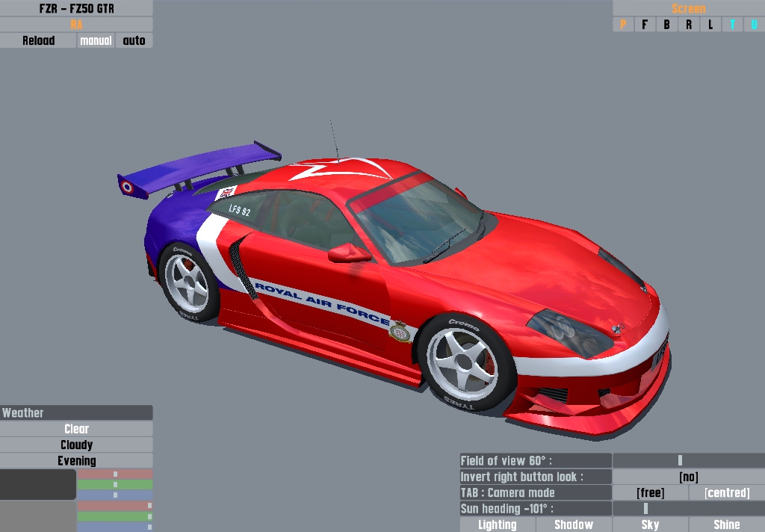Adjust the upper red color slider
Screen dimensions: 765x532
pos(115,474)
